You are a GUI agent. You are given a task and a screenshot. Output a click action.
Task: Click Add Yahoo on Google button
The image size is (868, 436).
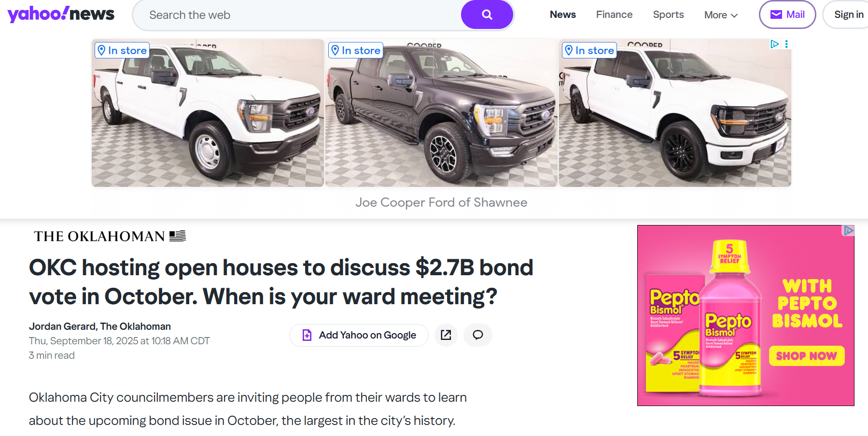(x=359, y=335)
